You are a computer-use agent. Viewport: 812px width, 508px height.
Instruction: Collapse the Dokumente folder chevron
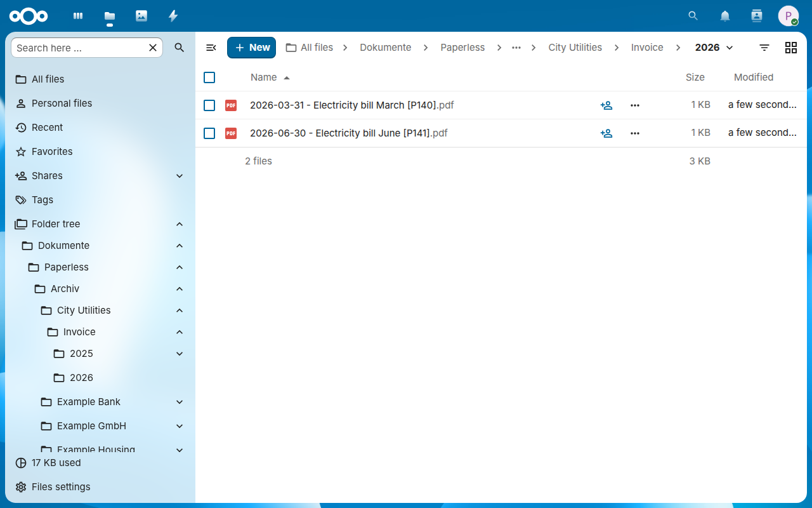(180, 246)
